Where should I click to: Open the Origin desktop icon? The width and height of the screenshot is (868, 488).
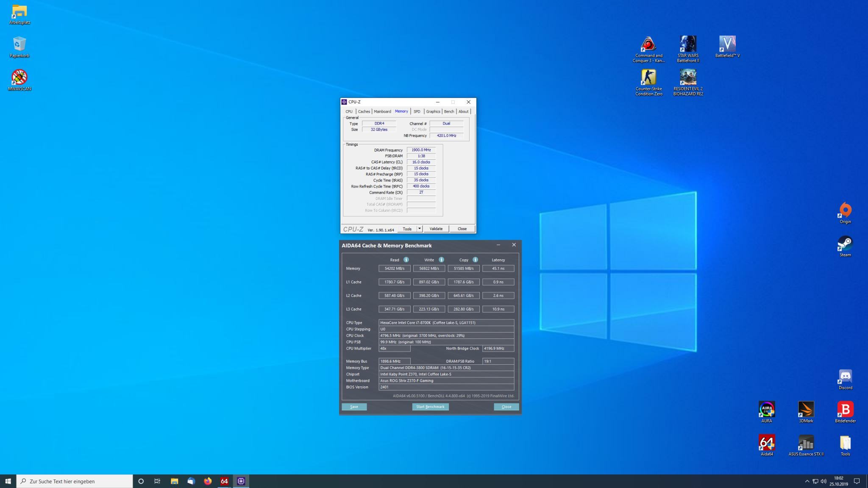click(x=845, y=211)
